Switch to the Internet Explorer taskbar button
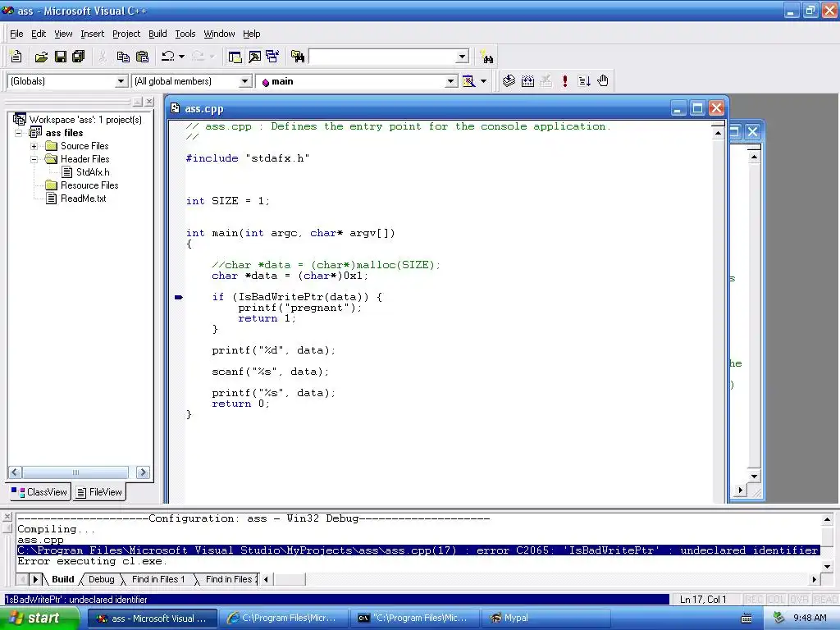 pyautogui.click(x=284, y=619)
